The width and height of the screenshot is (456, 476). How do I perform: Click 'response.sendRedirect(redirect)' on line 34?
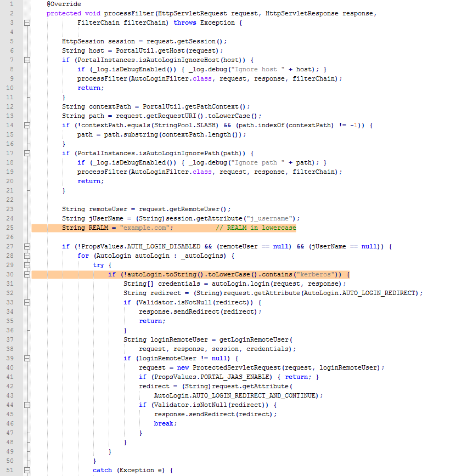[198, 312]
